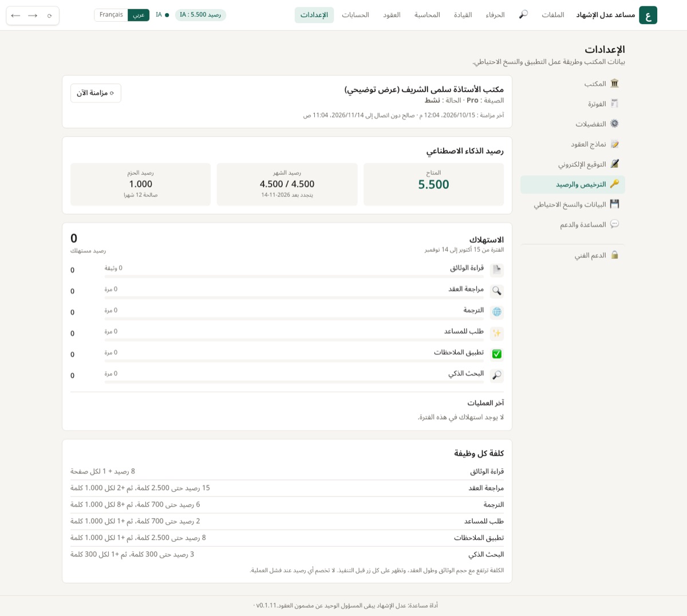Click the قراءة الوثائق usage progress bar
Viewport: 687px width, 616px height.
coord(294,277)
